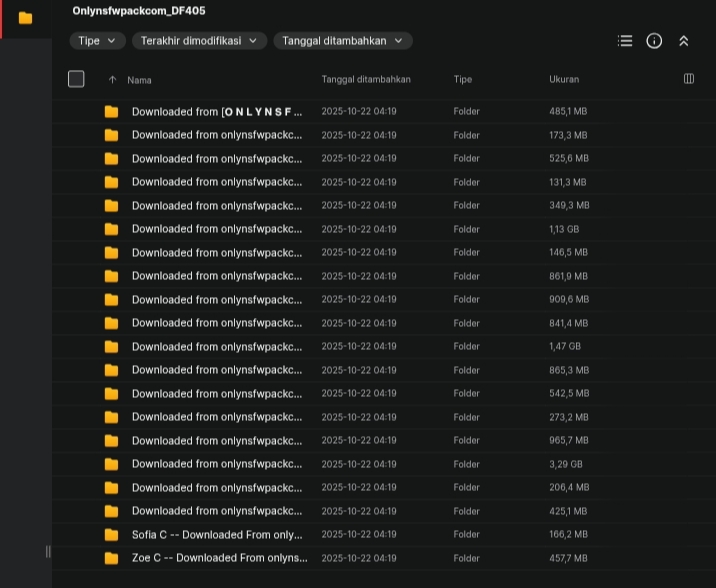This screenshot has width=716, height=588.
Task: Open the column settings icon
Action: click(x=688, y=79)
